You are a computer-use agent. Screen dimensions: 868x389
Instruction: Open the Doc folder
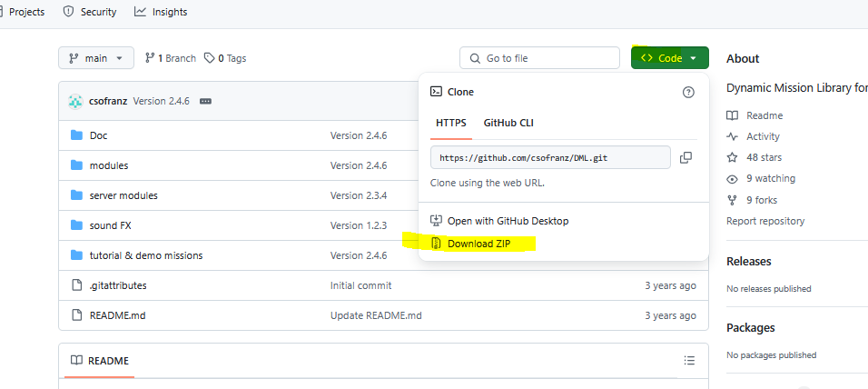[x=99, y=135]
